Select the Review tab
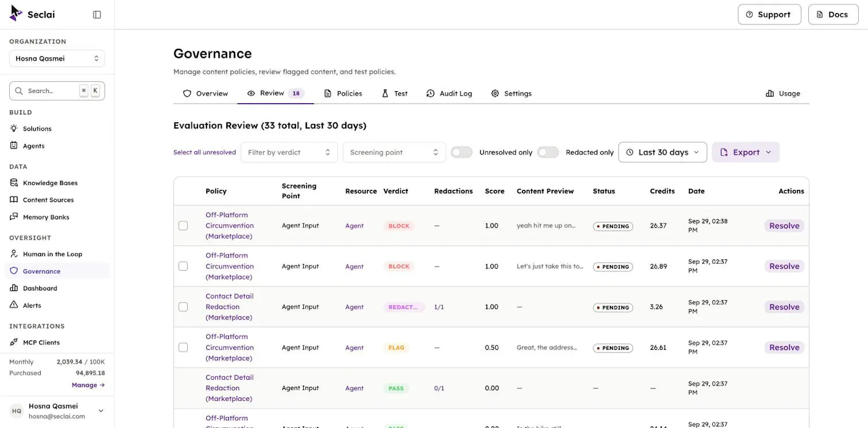The height and width of the screenshot is (428, 868). coord(276,93)
